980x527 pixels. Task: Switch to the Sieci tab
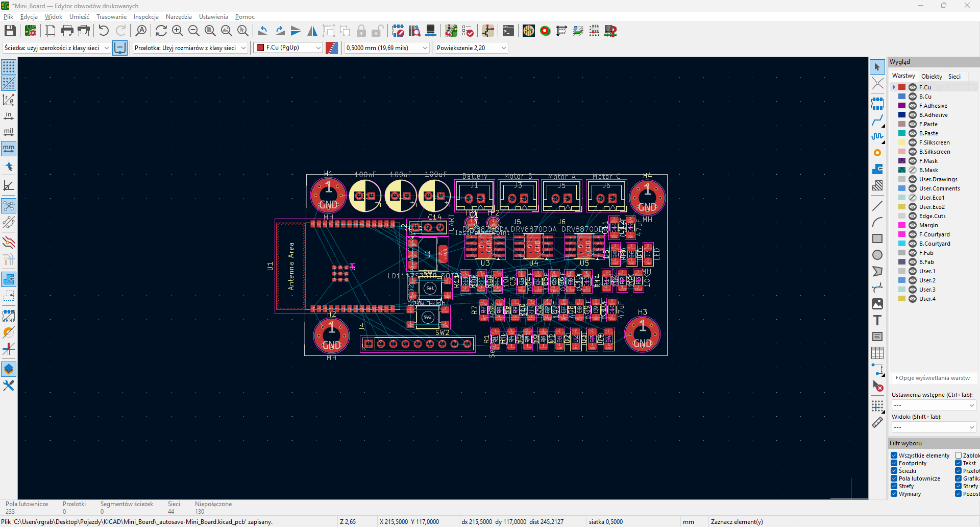point(954,76)
